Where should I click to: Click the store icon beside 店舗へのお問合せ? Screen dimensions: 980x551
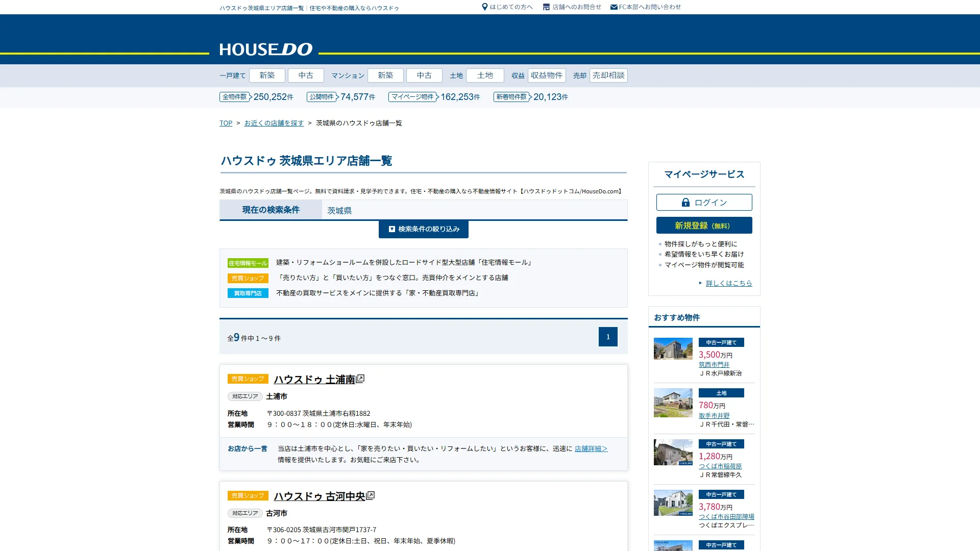coord(546,7)
